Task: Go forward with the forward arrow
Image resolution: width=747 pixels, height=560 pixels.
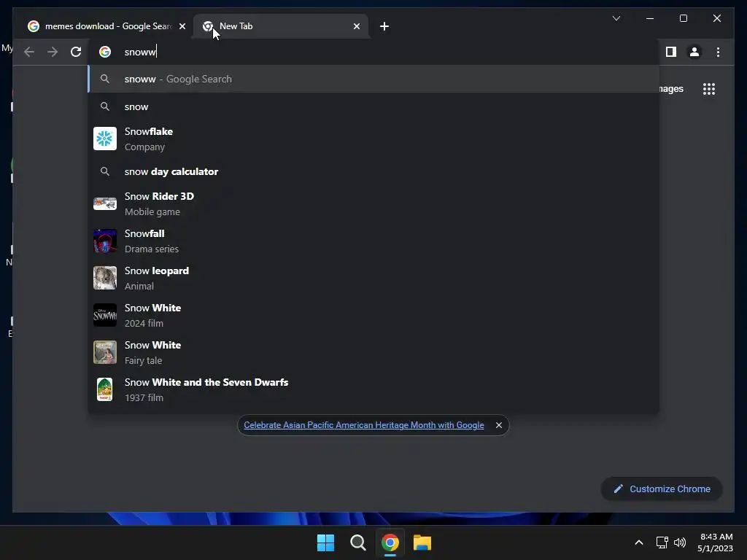Action: point(53,52)
